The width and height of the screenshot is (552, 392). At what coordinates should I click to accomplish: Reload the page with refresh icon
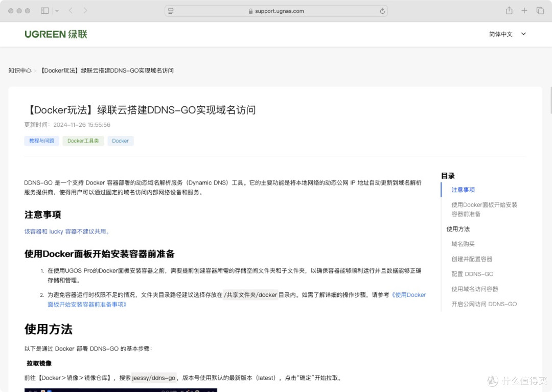coord(382,11)
